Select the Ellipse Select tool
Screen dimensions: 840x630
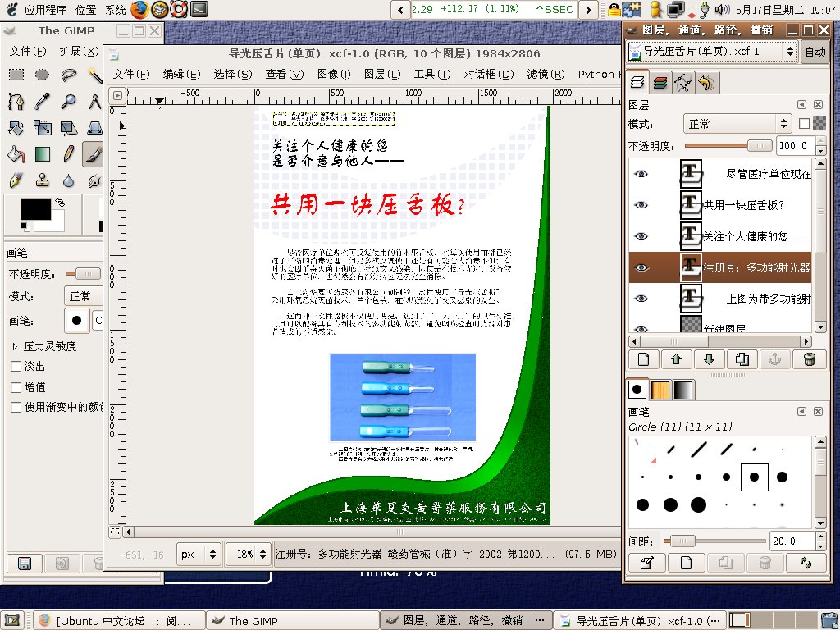[43, 75]
